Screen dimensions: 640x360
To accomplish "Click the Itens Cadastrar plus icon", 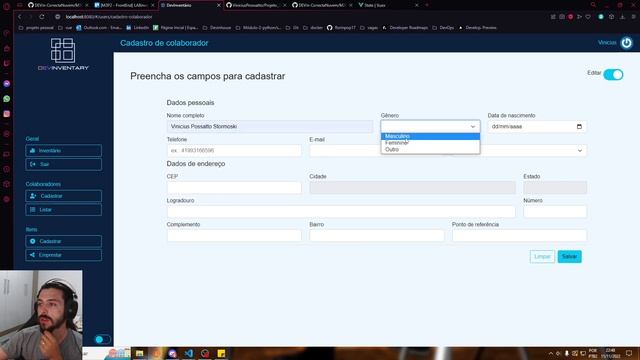I will [x=33, y=241].
